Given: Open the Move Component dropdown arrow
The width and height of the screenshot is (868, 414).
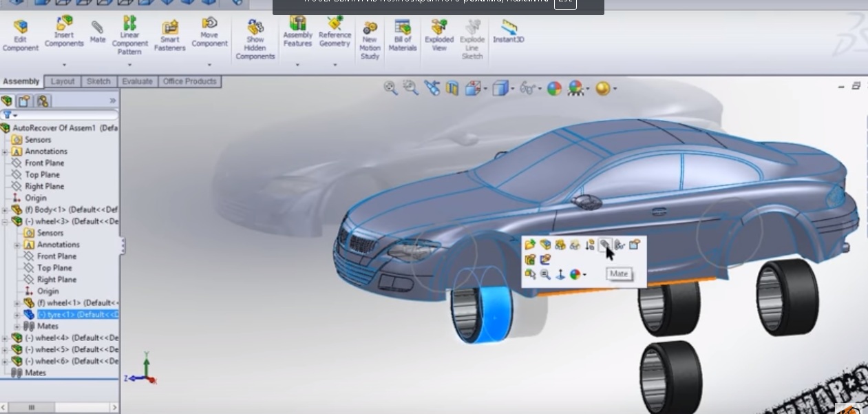Looking at the screenshot, I should pos(209,65).
